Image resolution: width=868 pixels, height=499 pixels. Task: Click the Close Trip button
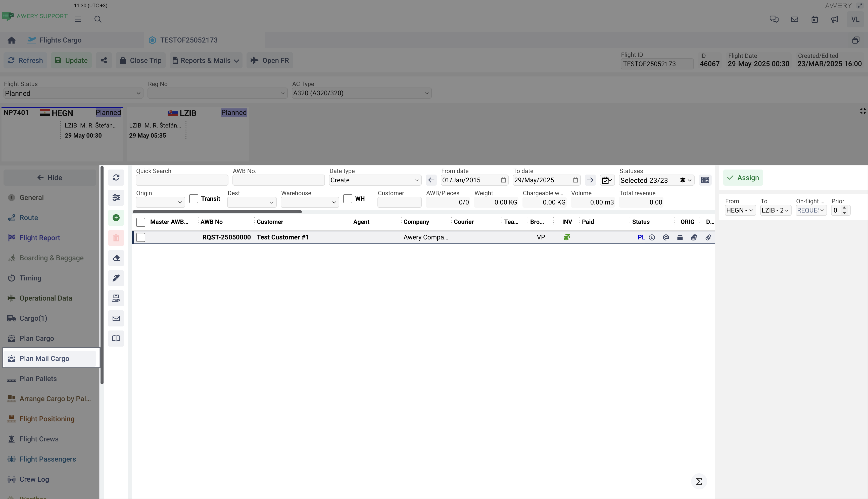tap(140, 60)
